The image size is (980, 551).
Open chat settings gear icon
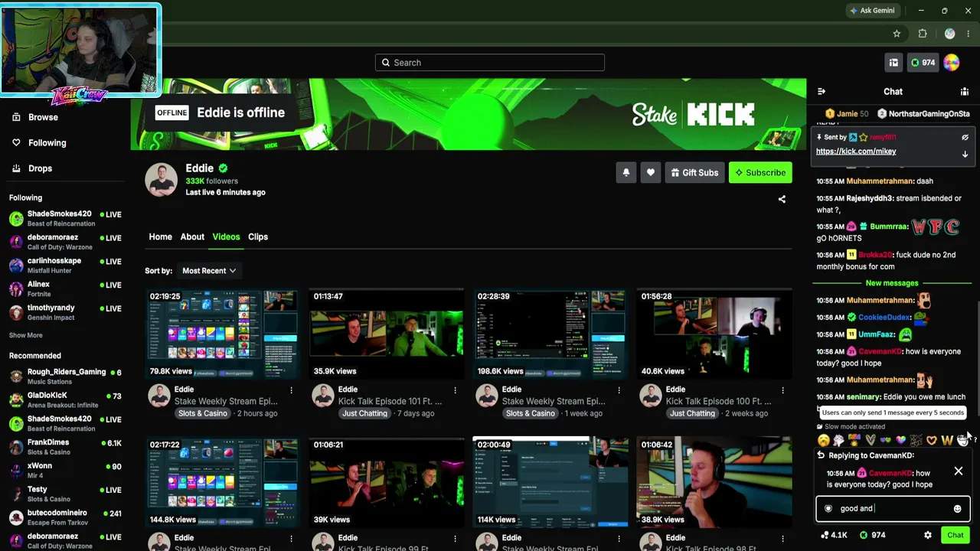[x=928, y=536]
